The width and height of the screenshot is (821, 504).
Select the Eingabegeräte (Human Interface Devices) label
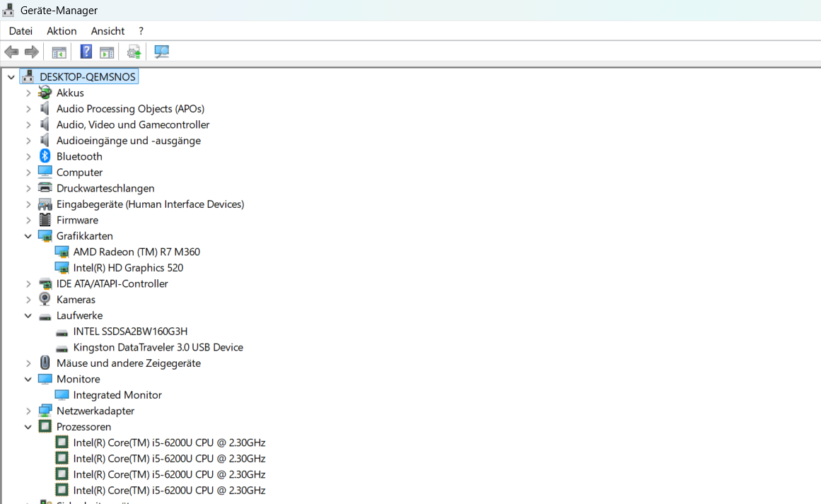(x=151, y=204)
